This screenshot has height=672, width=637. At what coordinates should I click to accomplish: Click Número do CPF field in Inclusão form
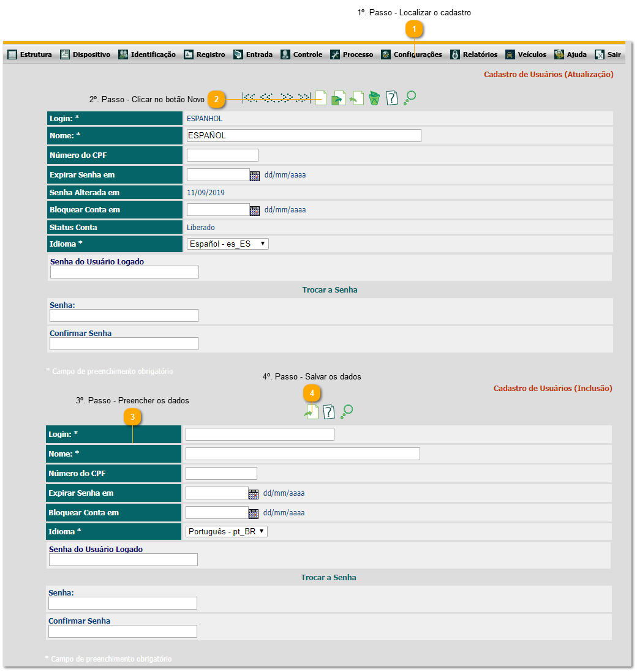tap(221, 474)
